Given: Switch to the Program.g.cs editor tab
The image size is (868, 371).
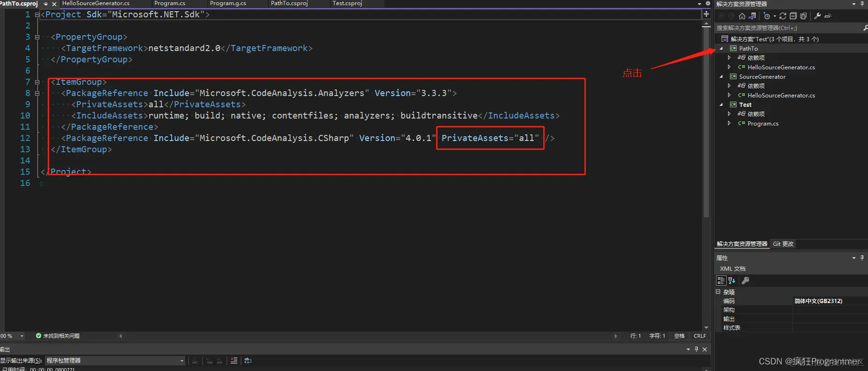Looking at the screenshot, I should tap(228, 3).
